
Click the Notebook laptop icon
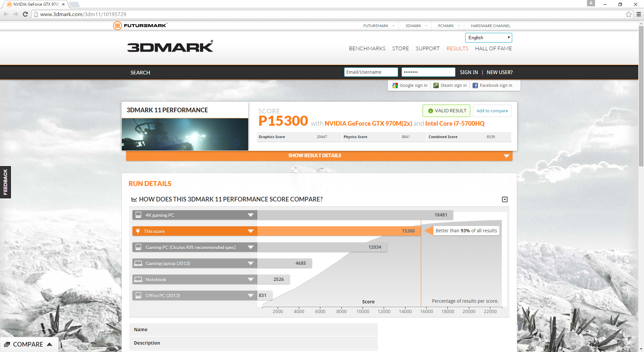138,279
